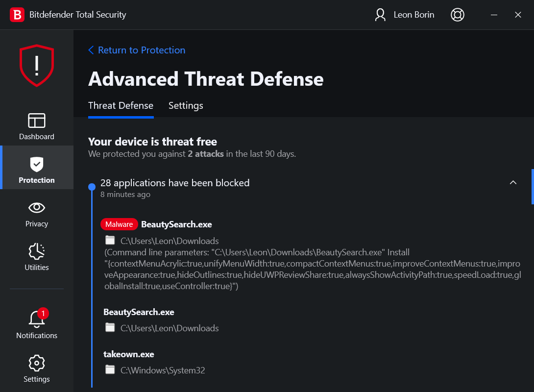Open the Dashboard from the sidebar

click(x=37, y=126)
